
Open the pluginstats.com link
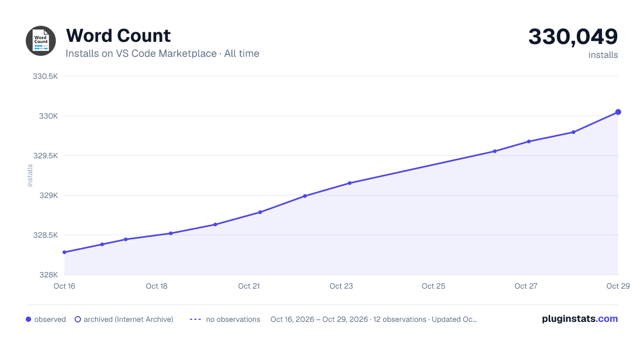580,319
